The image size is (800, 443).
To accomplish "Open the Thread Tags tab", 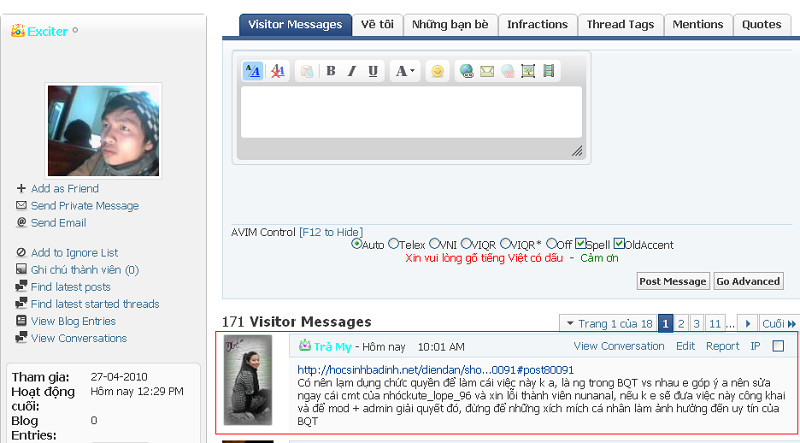I will [620, 24].
